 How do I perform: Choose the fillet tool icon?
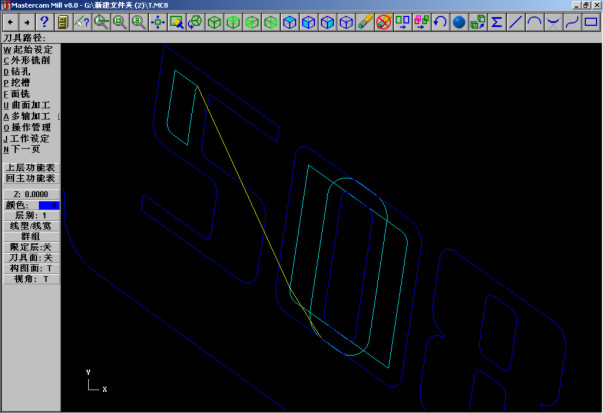click(553, 22)
